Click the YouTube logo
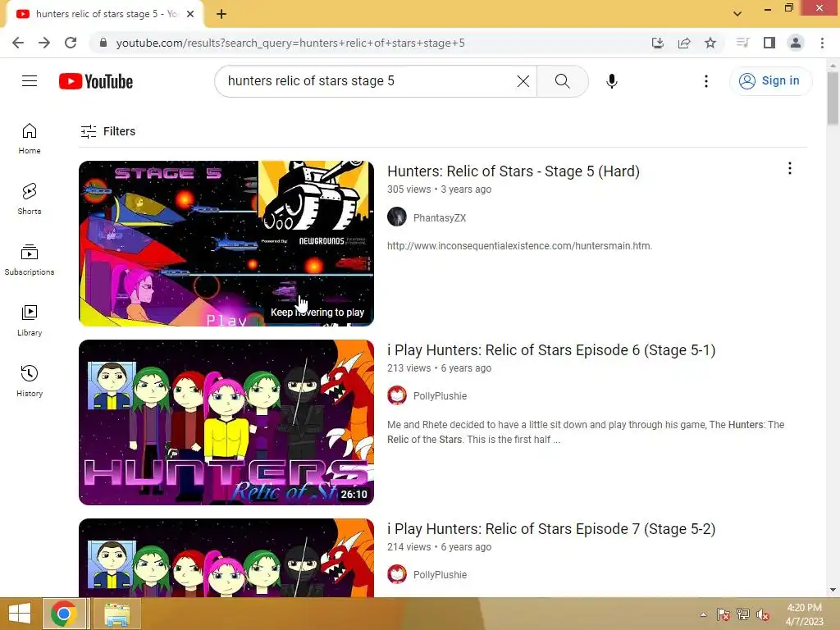 point(96,81)
